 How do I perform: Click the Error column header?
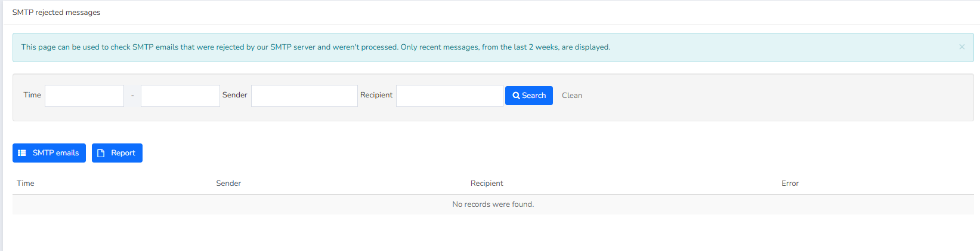point(790,183)
